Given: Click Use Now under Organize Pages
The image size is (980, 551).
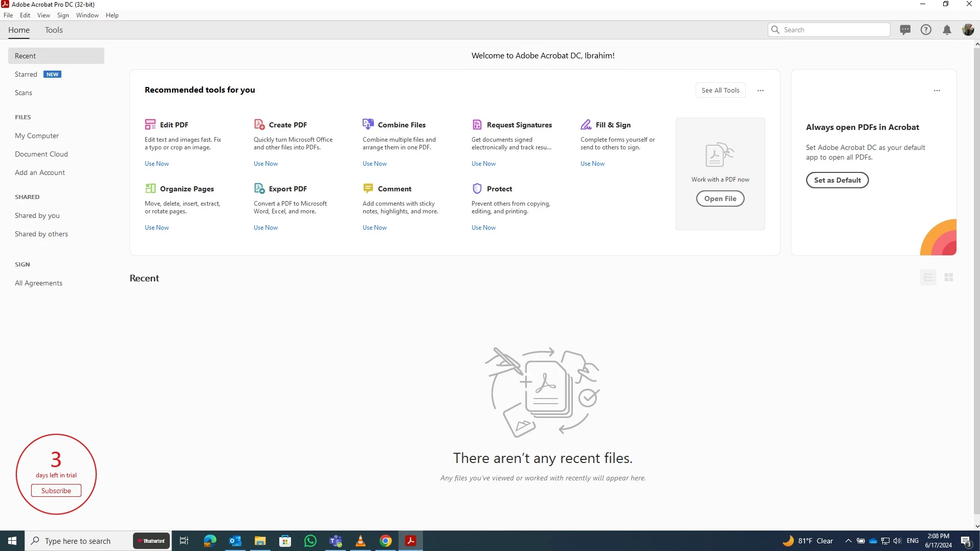Looking at the screenshot, I should click(157, 228).
